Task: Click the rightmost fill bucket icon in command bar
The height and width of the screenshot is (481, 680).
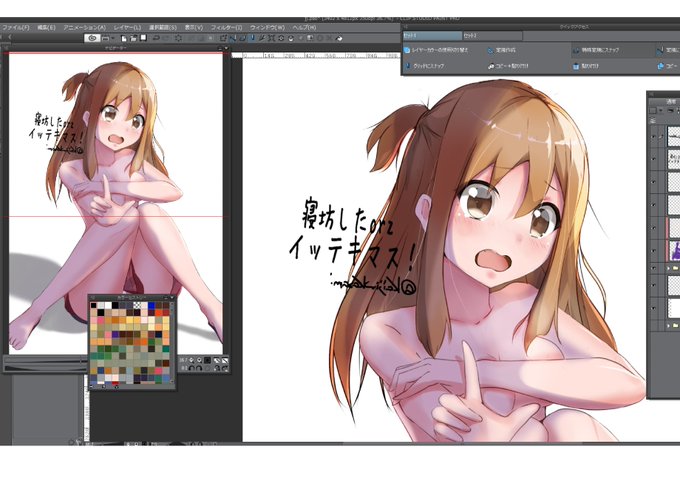Action: click(x=339, y=38)
